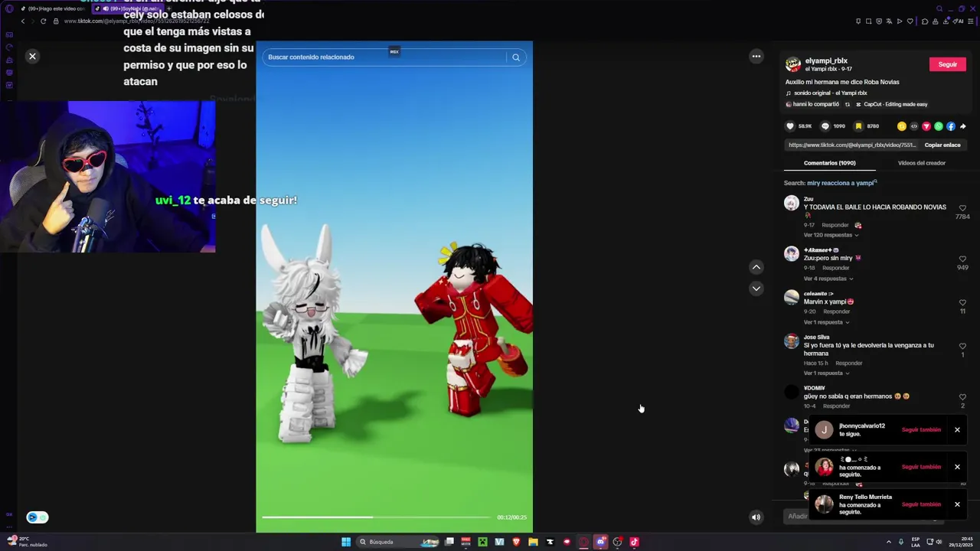
Task: Go back in the browser
Action: [x=22, y=21]
